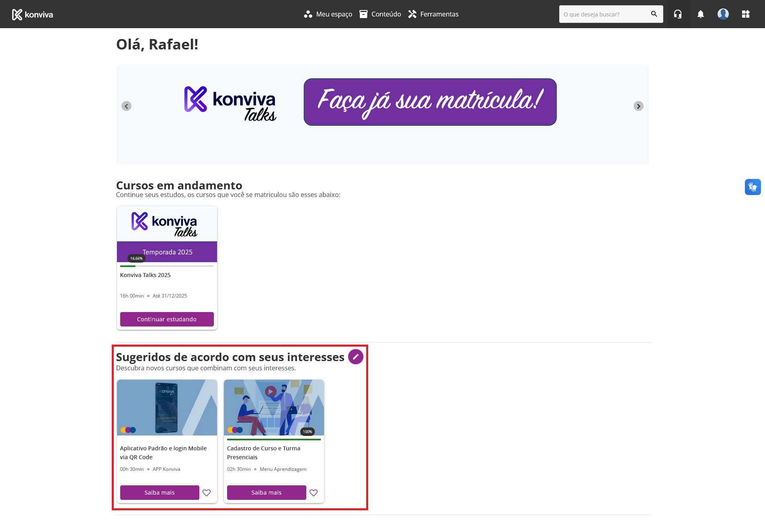Image resolution: width=765 pixels, height=532 pixels.
Task: Open the Cadastro de Curso thumbnail
Action: pos(274,407)
